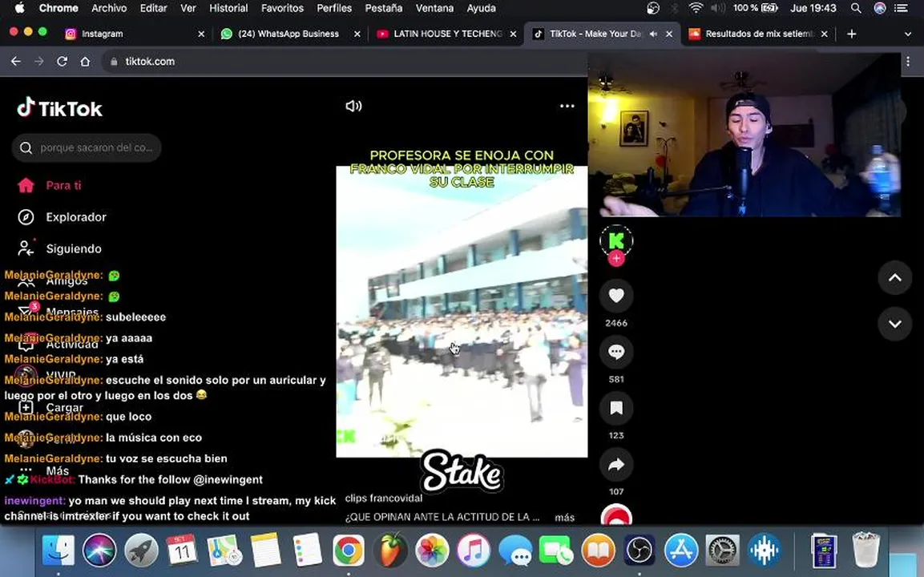Image resolution: width=924 pixels, height=577 pixels.
Task: Go to next video with down chevron
Action: [x=895, y=324]
